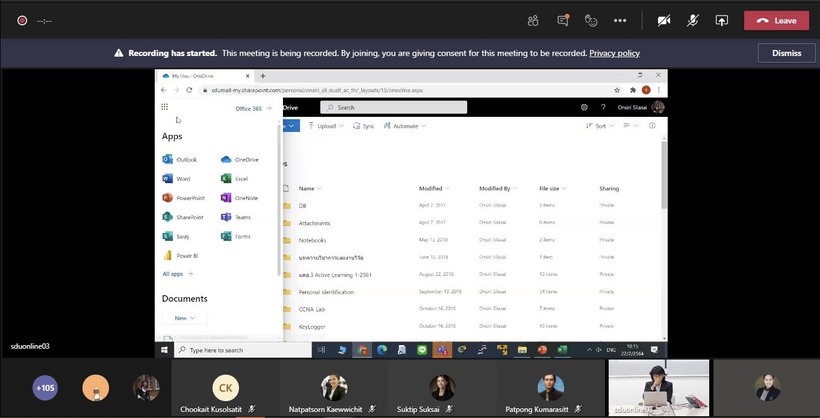This screenshot has width=820, height=418.
Task: Open the DB folder
Action: coord(302,206)
